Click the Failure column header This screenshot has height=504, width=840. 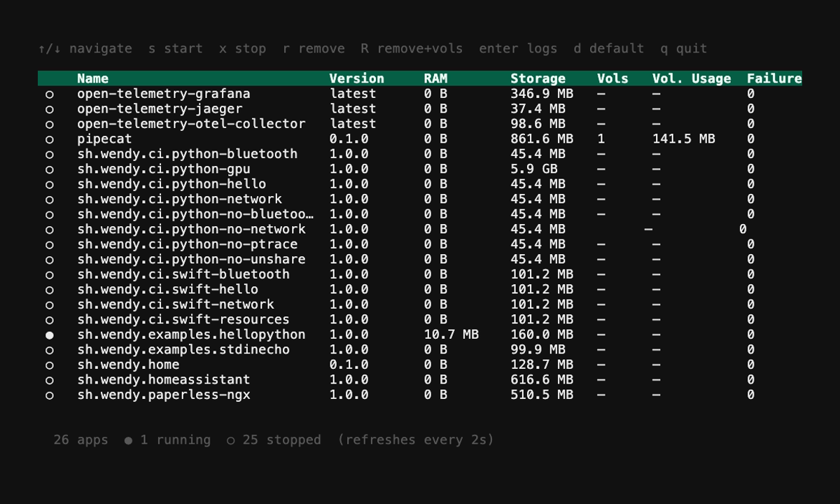(x=774, y=78)
